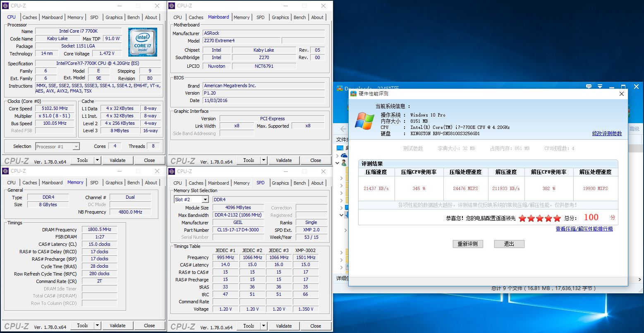
Task: Open the 修改评测参数 link
Action: pos(607,133)
